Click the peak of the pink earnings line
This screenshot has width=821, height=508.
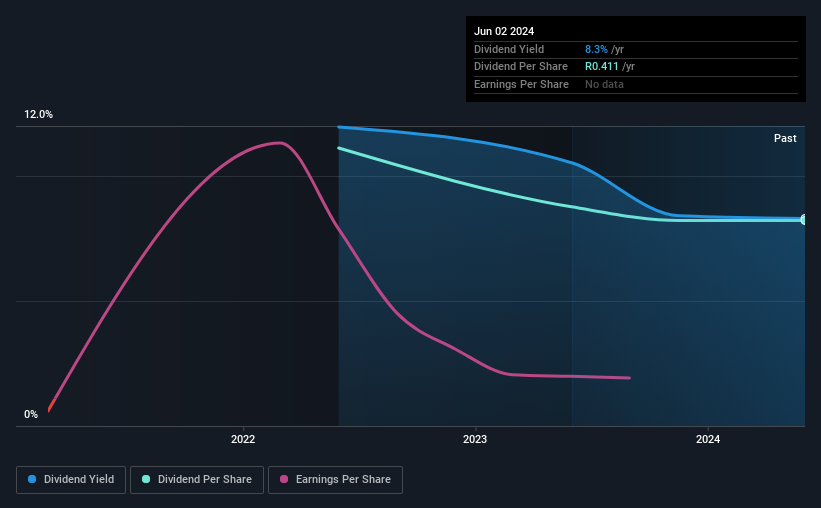pos(281,142)
